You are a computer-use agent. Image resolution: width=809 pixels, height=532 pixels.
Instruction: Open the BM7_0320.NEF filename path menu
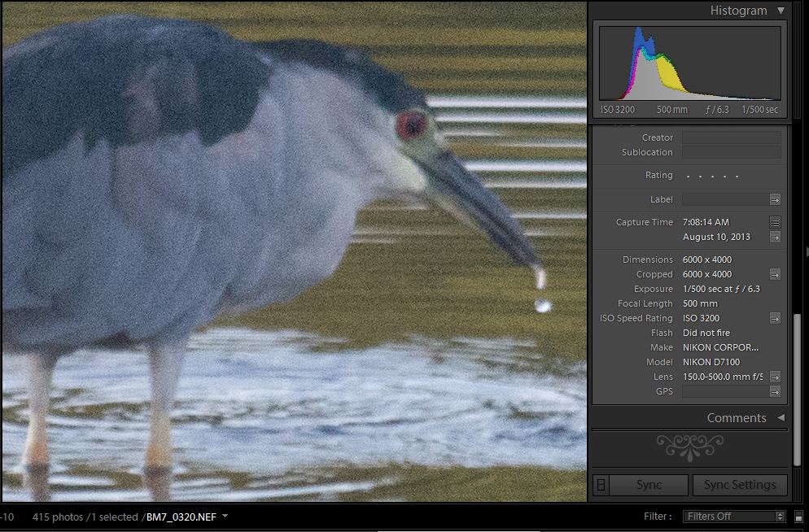point(225,516)
